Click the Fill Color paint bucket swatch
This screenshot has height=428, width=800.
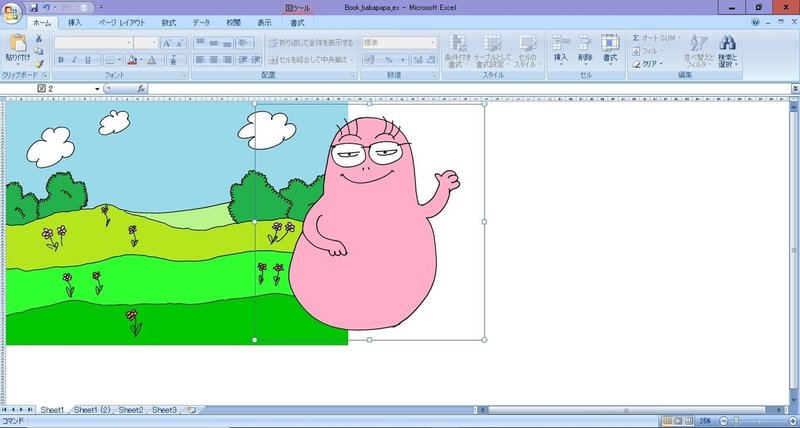click(132, 60)
